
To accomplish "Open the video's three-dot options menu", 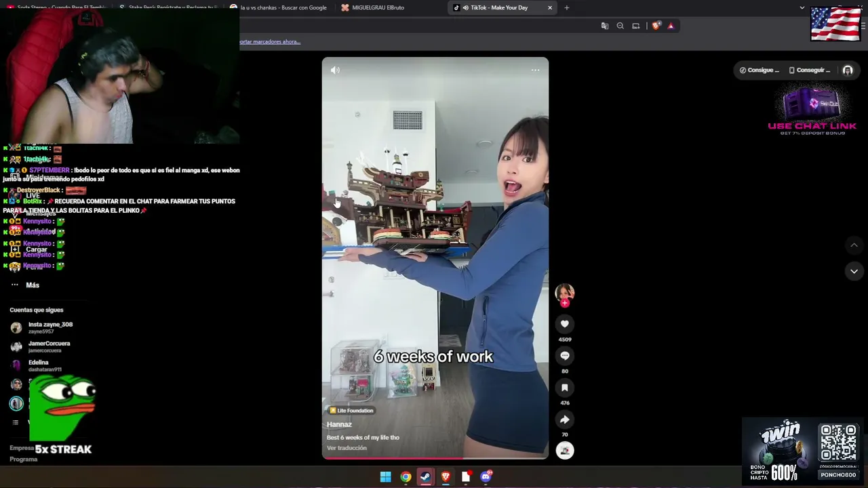I will click(535, 70).
